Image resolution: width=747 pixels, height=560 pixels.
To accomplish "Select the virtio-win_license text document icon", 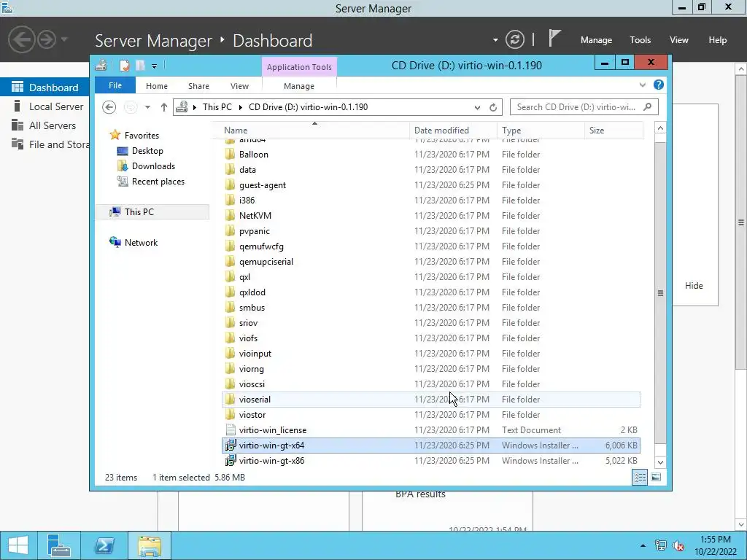I will pos(231,430).
